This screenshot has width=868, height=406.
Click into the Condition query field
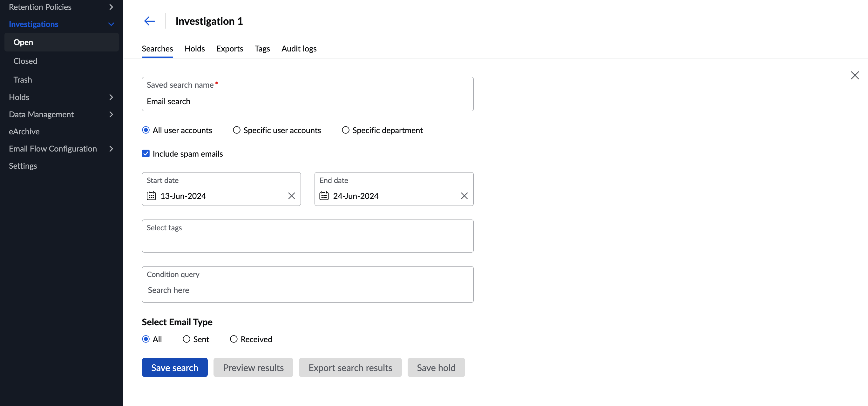[x=307, y=290]
